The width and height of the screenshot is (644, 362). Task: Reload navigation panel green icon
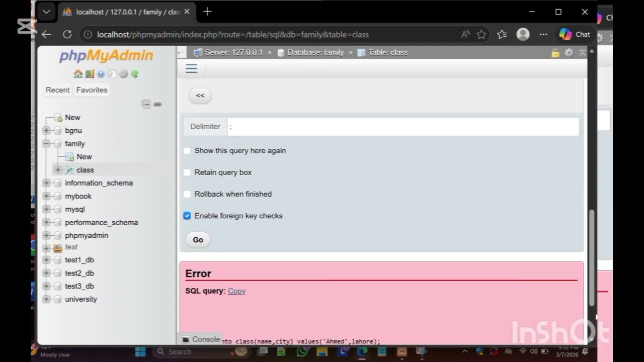point(135,74)
